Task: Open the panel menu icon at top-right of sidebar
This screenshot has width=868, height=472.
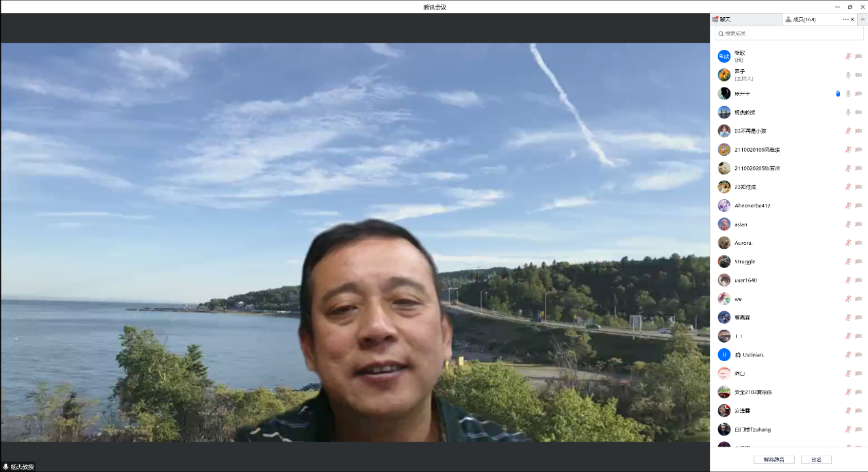Action: (x=863, y=20)
